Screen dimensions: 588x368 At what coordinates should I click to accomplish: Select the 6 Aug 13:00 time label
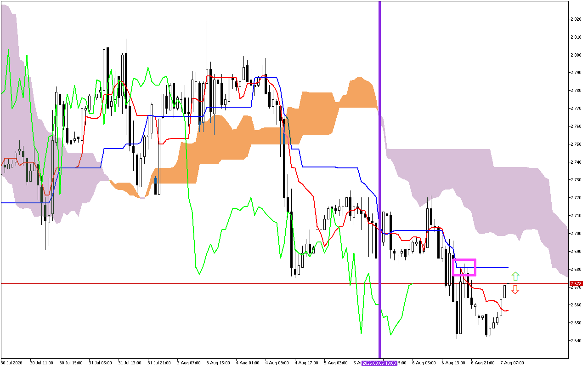pyautogui.click(x=453, y=363)
